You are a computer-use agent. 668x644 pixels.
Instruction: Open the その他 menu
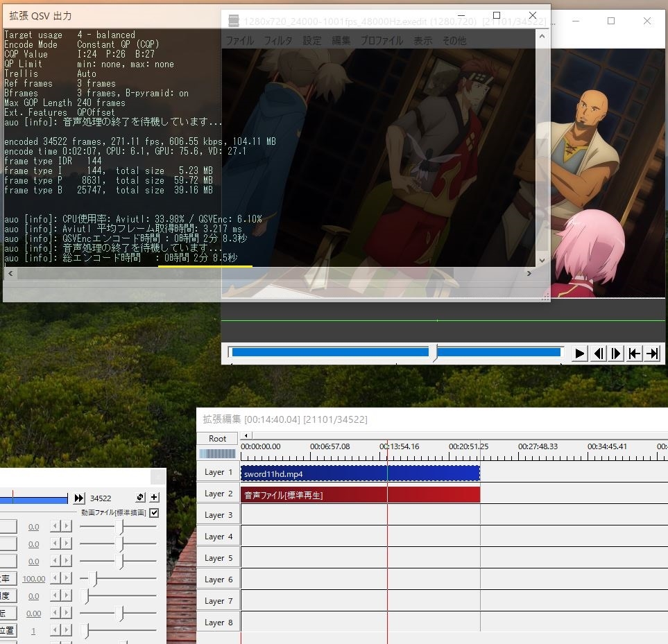coord(454,41)
